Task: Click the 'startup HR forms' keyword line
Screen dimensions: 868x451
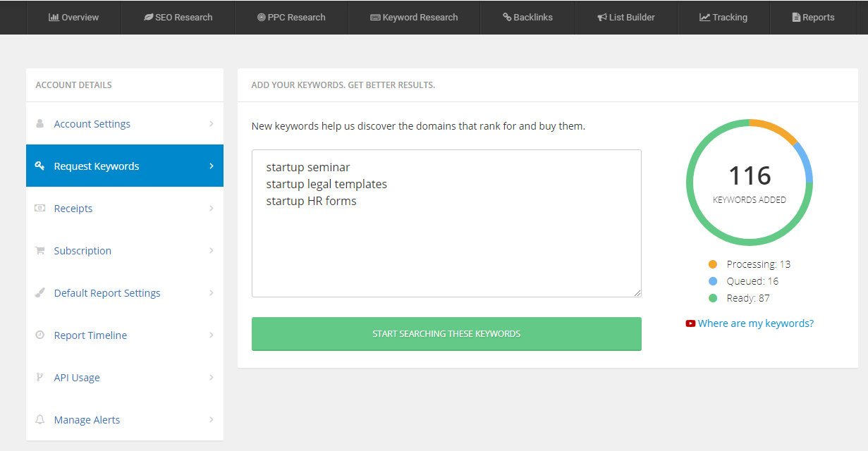Action: (311, 201)
